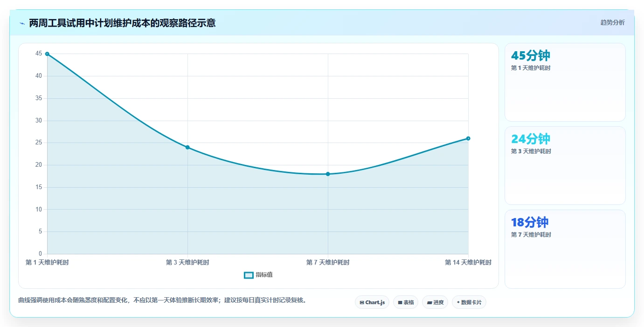
Task: Toggle the 指标值 legend item
Action: [258, 275]
